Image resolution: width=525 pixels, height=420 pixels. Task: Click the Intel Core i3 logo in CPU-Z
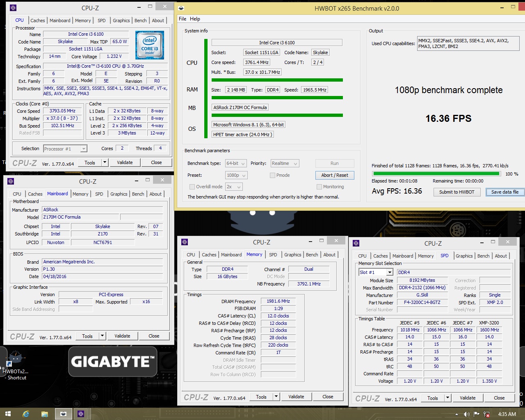click(x=150, y=45)
